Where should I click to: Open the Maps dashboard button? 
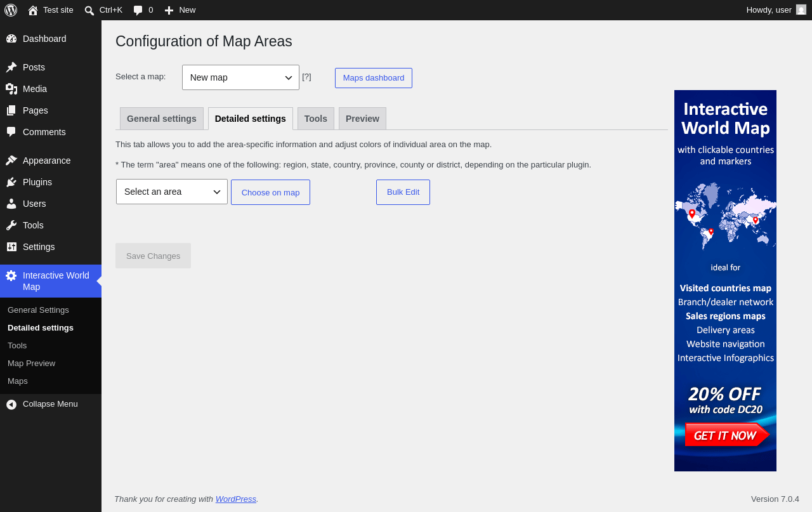[x=374, y=78]
